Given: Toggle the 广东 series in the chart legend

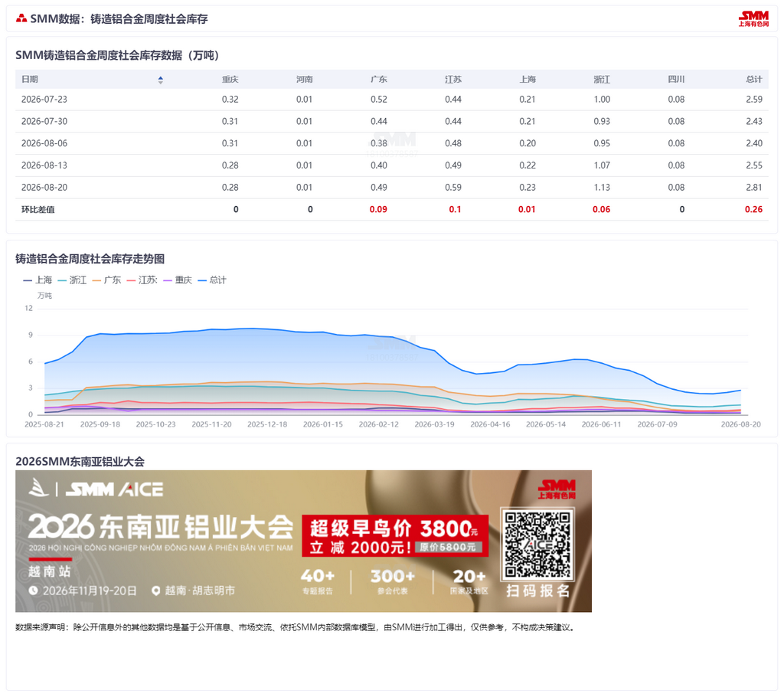Looking at the screenshot, I should click(x=106, y=280).
